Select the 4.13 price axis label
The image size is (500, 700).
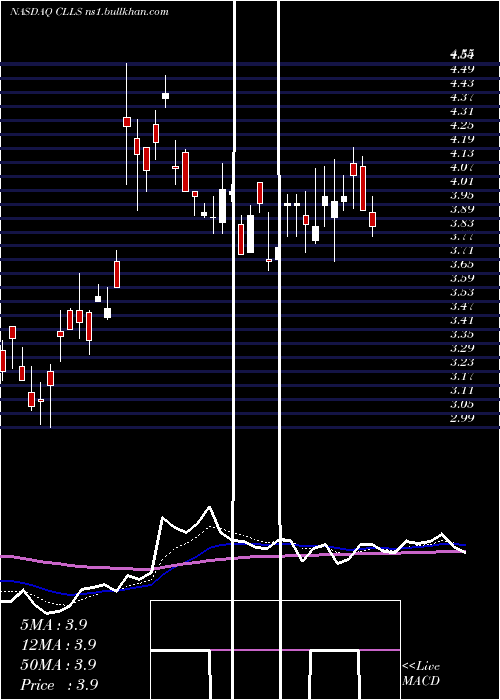[x=462, y=153]
